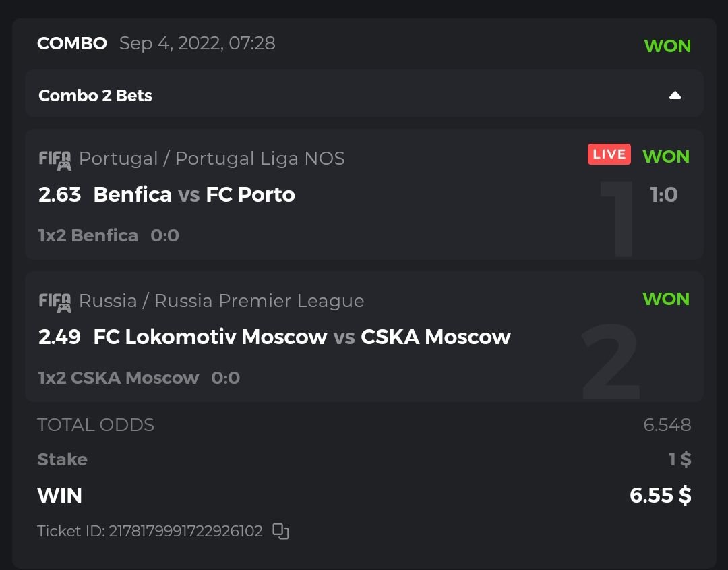Click the FIFA icon beside Russia Premier League
This screenshot has width=728, height=570.
[55, 302]
